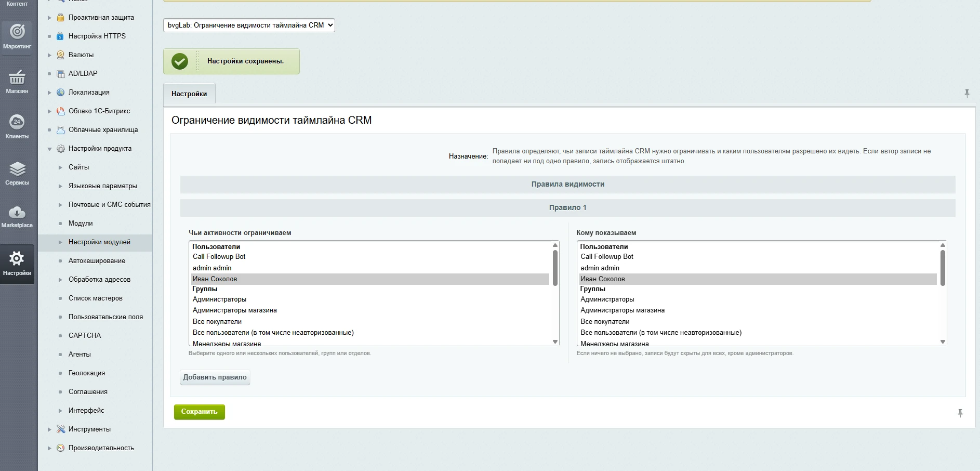Select Администраторы магазина in left list
The image size is (980, 471).
click(x=370, y=310)
